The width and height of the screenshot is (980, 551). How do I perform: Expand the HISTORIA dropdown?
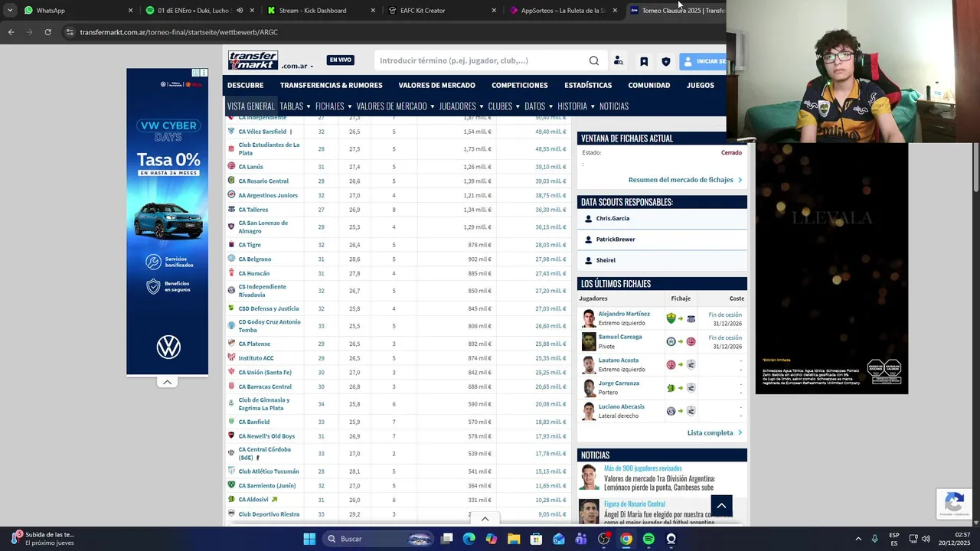[576, 106]
